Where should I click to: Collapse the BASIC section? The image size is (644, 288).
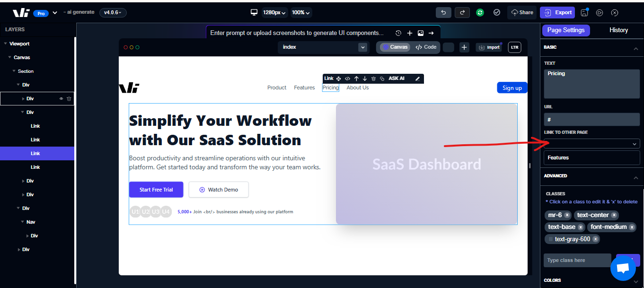[635, 48]
